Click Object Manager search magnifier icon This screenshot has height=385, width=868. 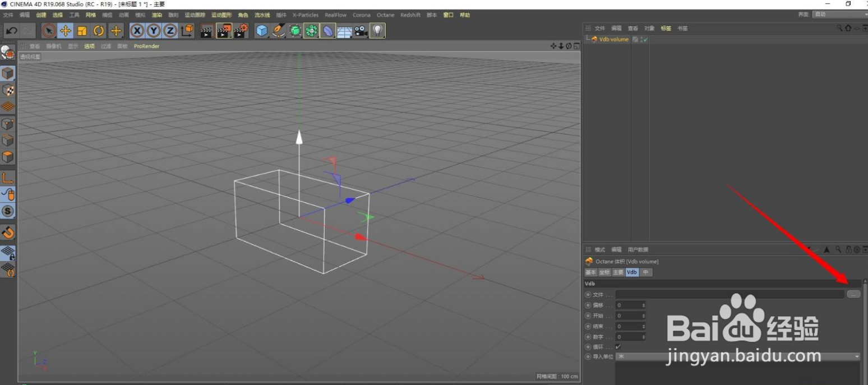[839, 28]
